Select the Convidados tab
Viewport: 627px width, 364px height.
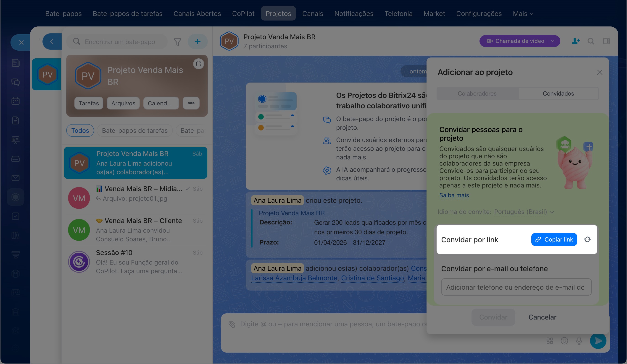[558, 94]
